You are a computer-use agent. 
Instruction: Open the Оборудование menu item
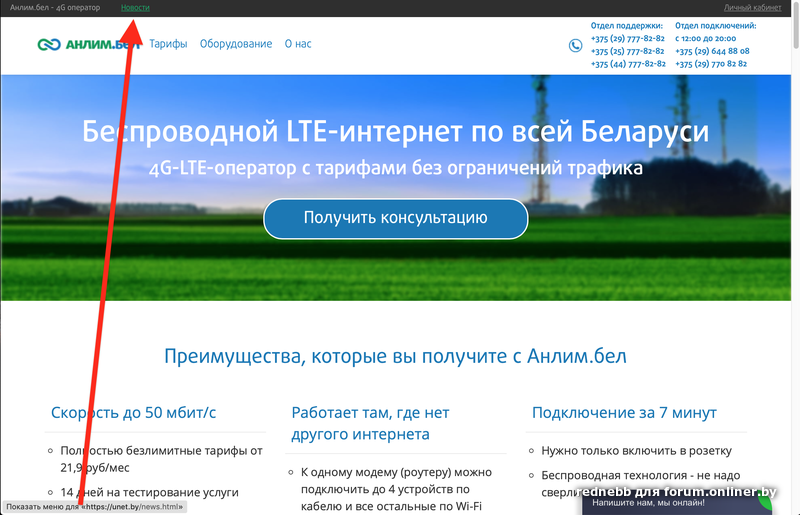click(236, 44)
